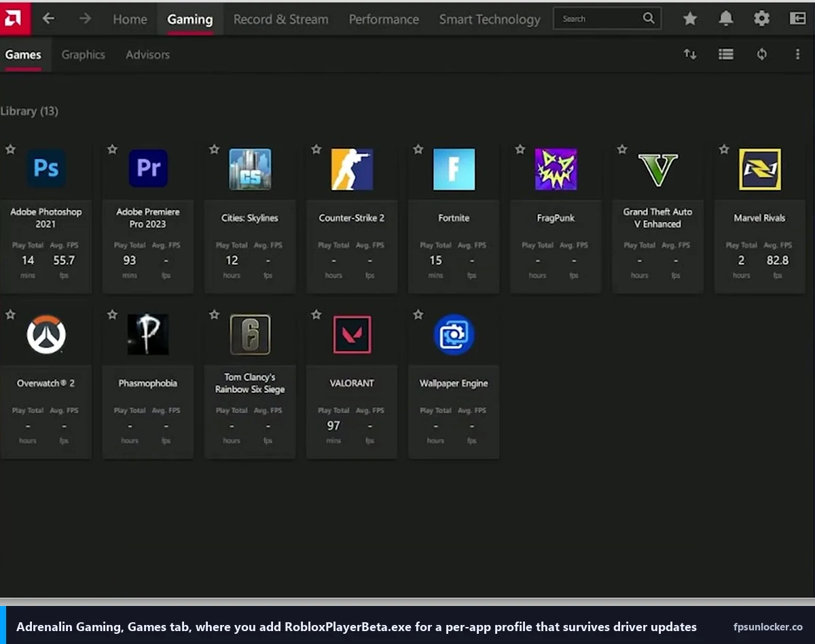Go back with the left arrow
Image resolution: width=815 pixels, height=644 pixels.
48,18
